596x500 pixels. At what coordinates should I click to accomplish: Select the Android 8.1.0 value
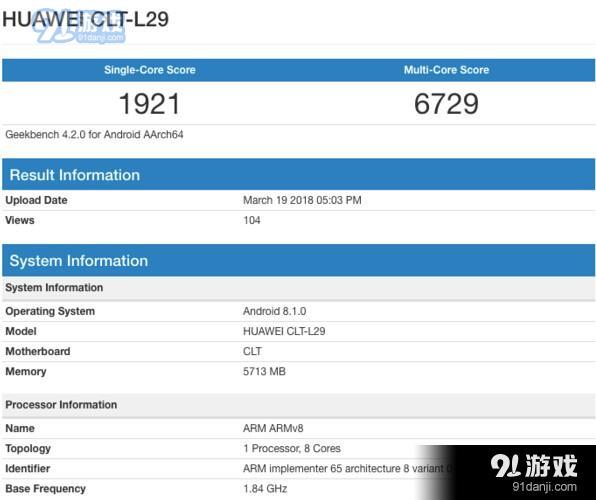[x=274, y=311]
